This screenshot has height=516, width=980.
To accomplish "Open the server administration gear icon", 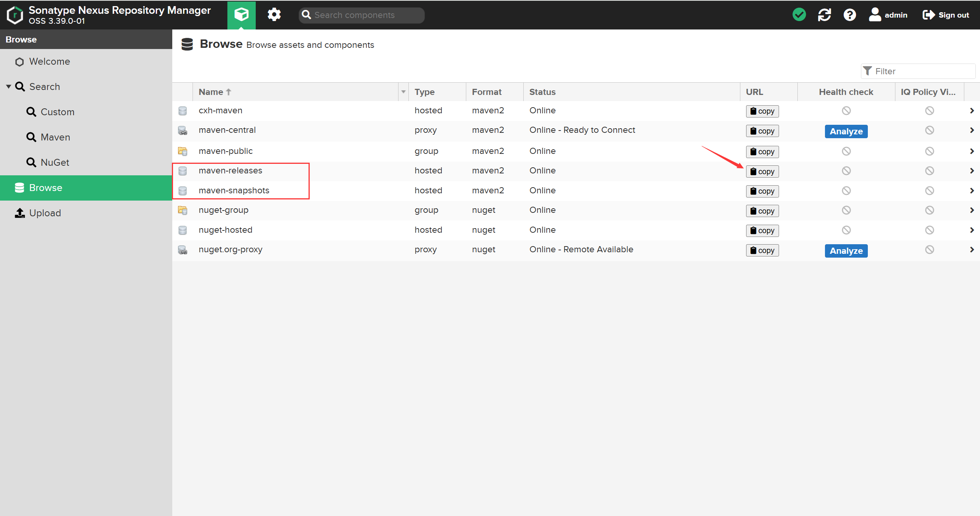I will click(x=274, y=15).
